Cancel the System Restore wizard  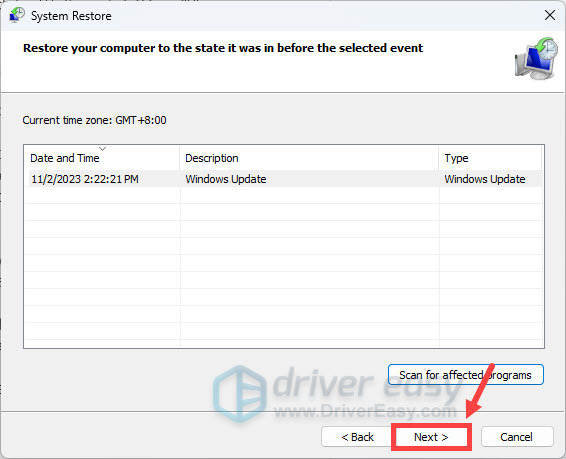(517, 437)
